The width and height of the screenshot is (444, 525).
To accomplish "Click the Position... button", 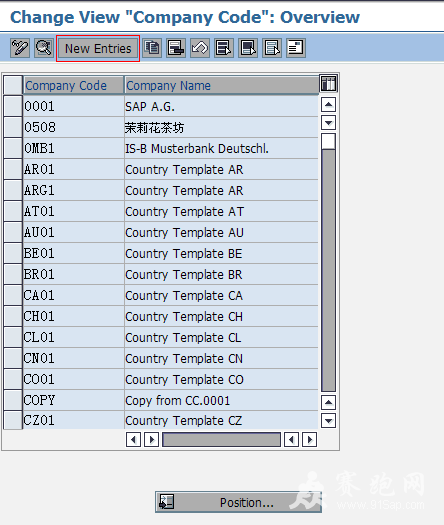I will [238, 502].
